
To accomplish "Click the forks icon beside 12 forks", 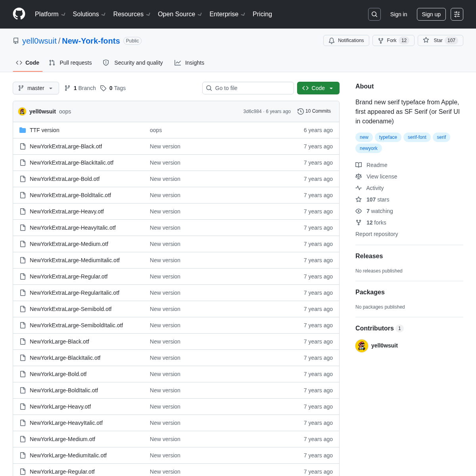I will click(x=359, y=223).
